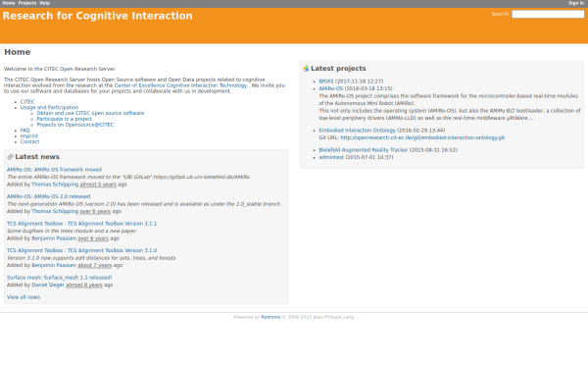
Task: Open the Bielefeld Augmented Reality Tracker project
Action: (x=363, y=150)
